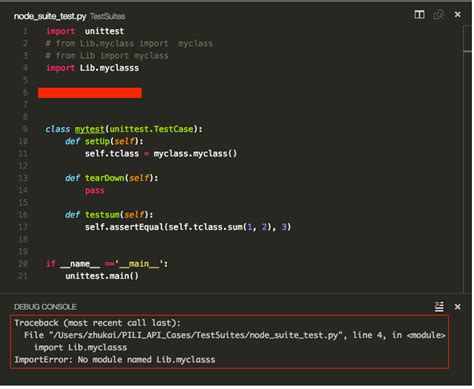Click the comment '# from Lib.myclass import myclass'
This screenshot has width=474, height=389.
(x=129, y=43)
